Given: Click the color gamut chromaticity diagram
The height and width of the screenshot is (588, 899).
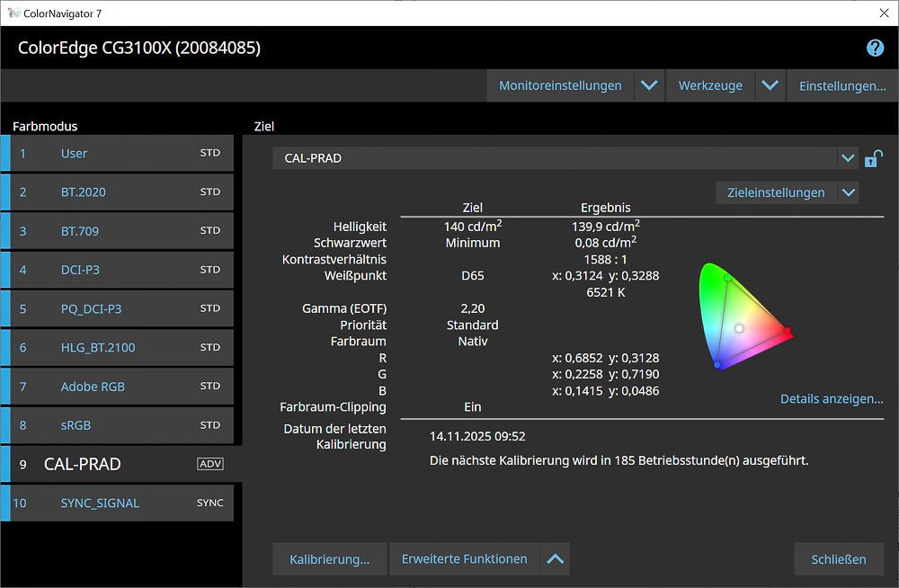Looking at the screenshot, I should click(x=743, y=316).
